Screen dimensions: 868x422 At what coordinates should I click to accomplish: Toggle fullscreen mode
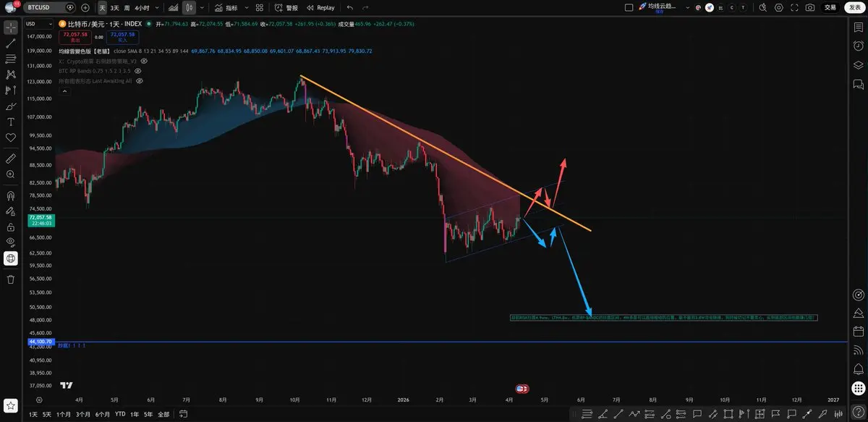(793, 7)
